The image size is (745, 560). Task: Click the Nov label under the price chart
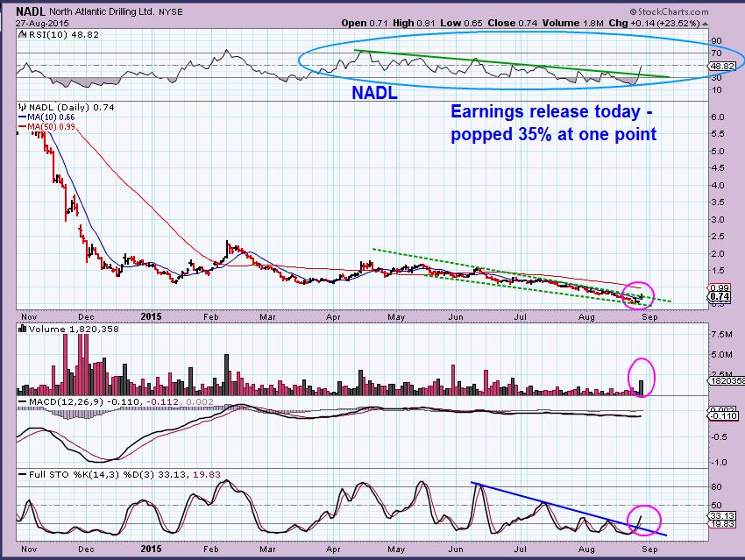29,317
